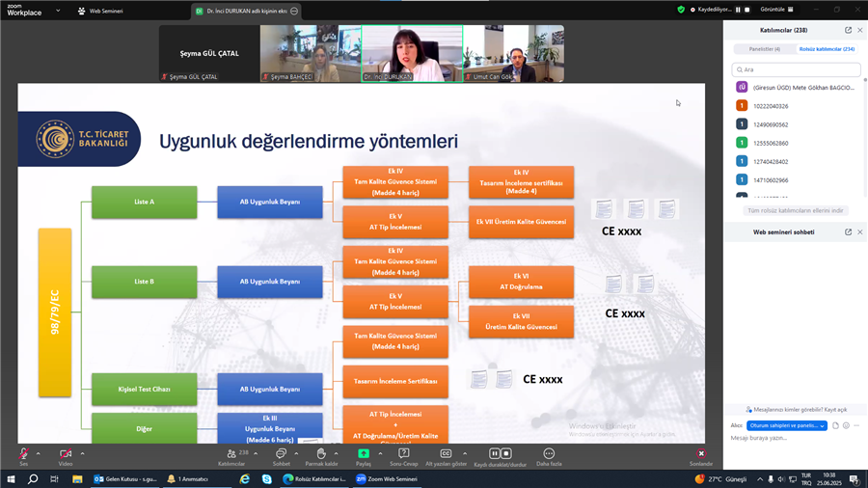Open Windows search in the taskbar

33,479
